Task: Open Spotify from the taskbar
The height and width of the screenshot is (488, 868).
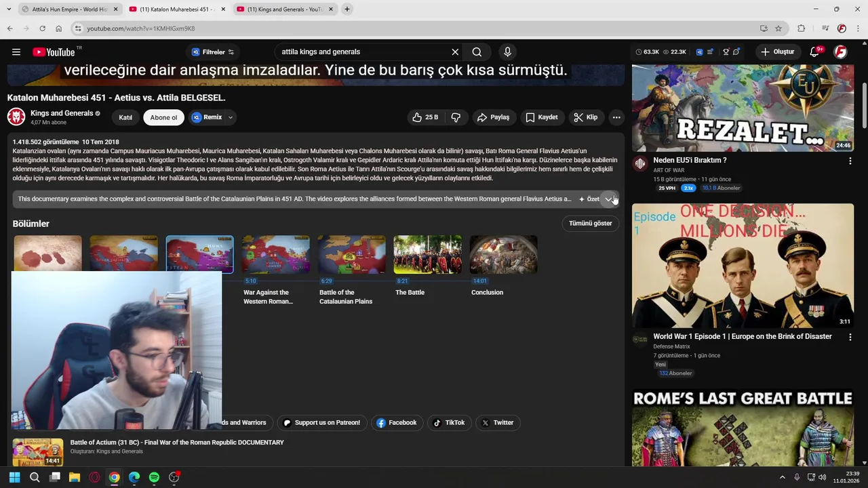Action: (x=154, y=477)
